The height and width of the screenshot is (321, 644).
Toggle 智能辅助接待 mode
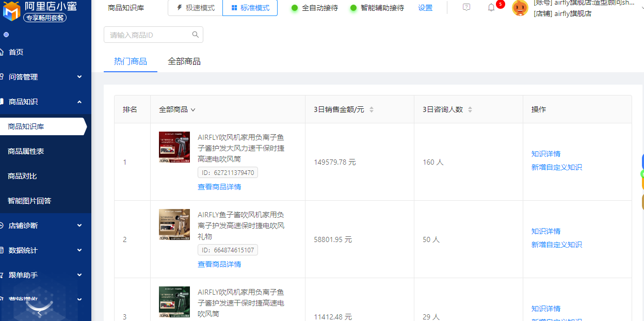click(x=377, y=8)
